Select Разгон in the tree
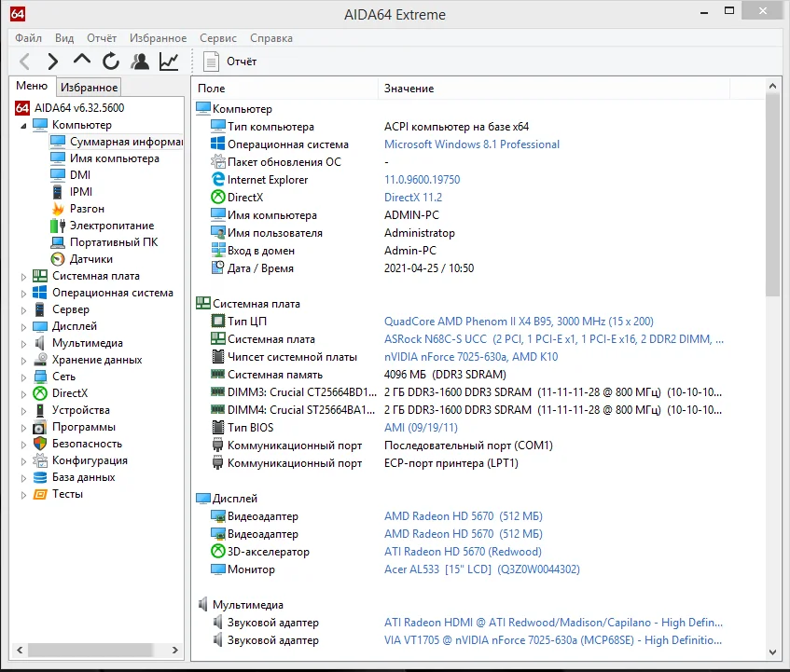Screen dimensions: 790x672 tap(86, 209)
